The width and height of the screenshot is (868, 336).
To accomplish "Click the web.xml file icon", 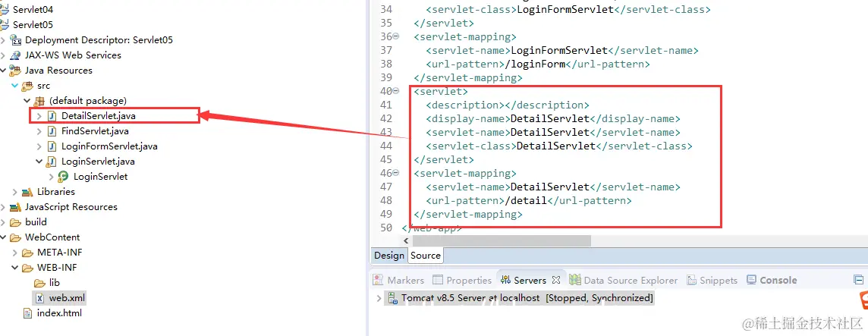I will (x=40, y=298).
